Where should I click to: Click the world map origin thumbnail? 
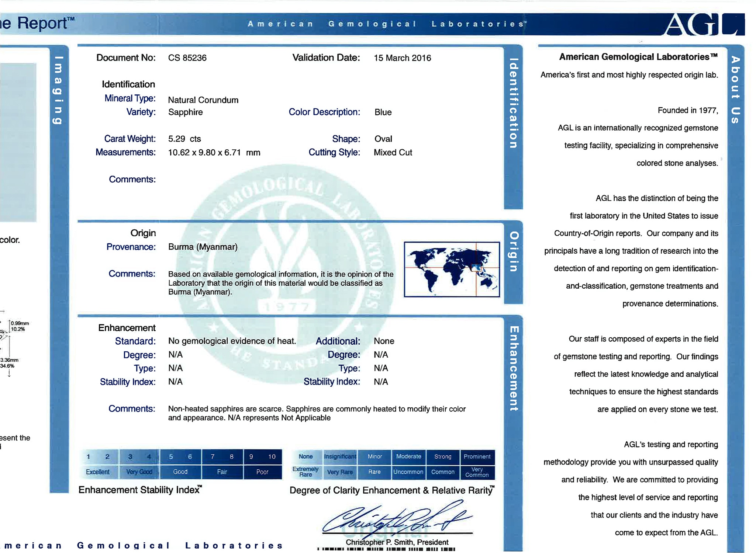[x=452, y=269]
